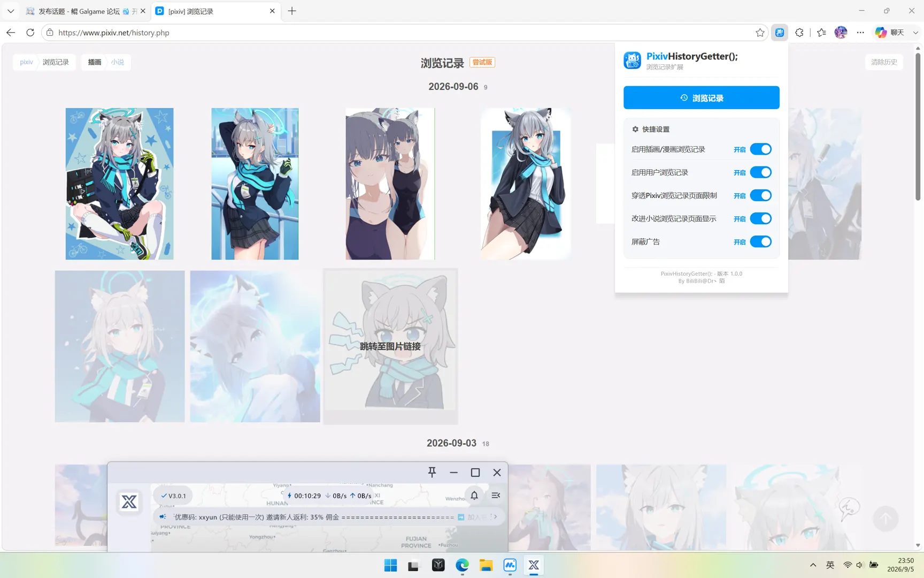The width and height of the screenshot is (924, 578).
Task: Refresh the pixiv history page
Action: pyautogui.click(x=30, y=33)
